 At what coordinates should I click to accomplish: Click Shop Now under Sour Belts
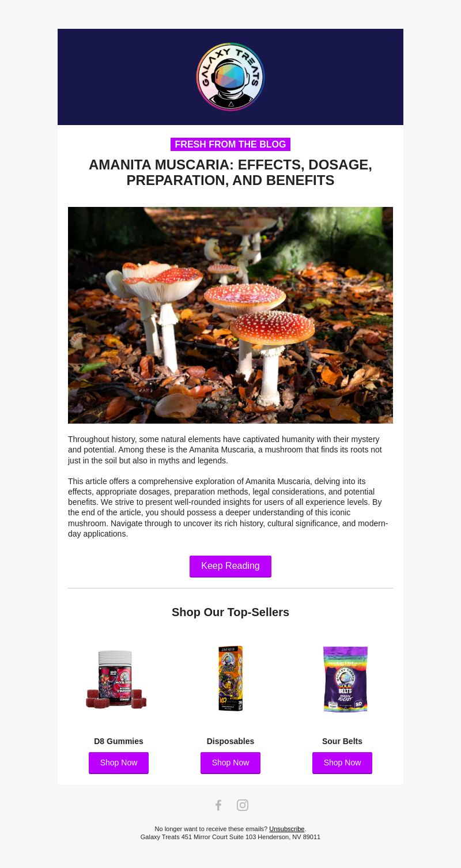[342, 763]
